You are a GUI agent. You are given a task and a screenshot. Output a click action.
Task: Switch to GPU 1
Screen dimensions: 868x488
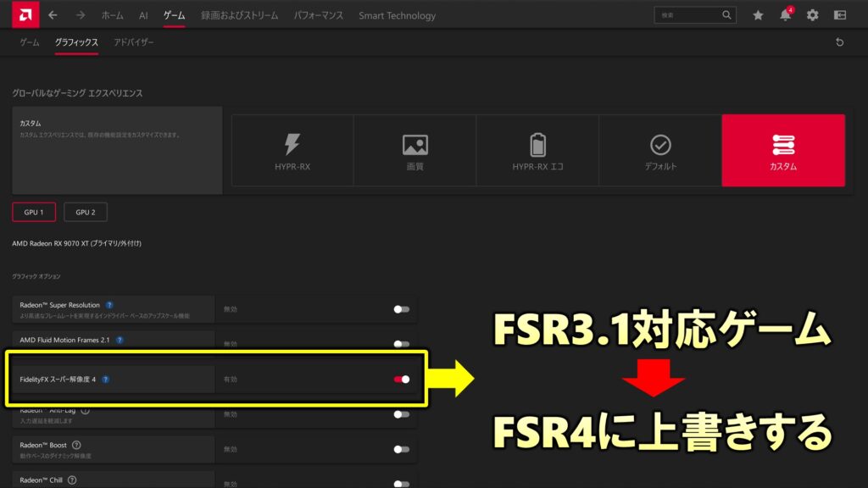[x=34, y=212]
